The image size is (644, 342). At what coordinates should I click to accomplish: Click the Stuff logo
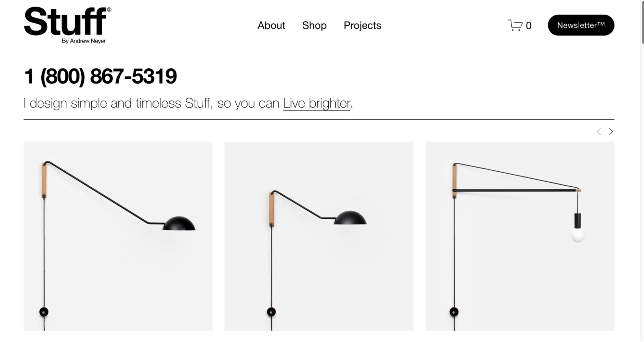65,20
